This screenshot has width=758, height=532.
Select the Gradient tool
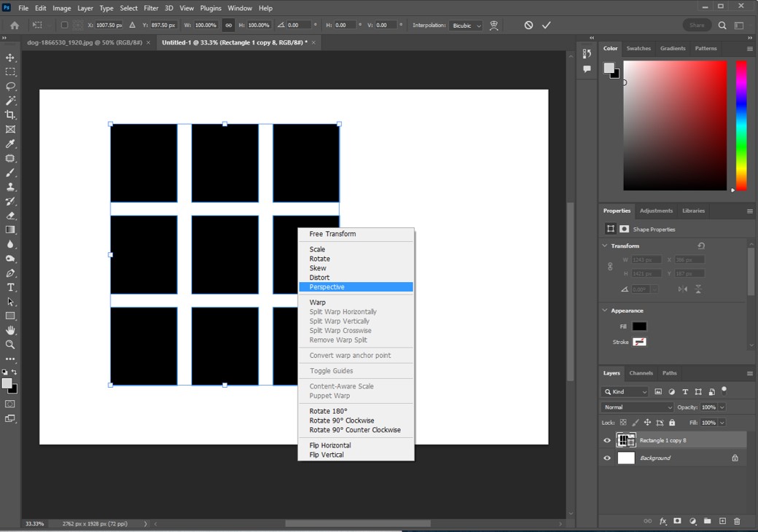[x=10, y=230]
